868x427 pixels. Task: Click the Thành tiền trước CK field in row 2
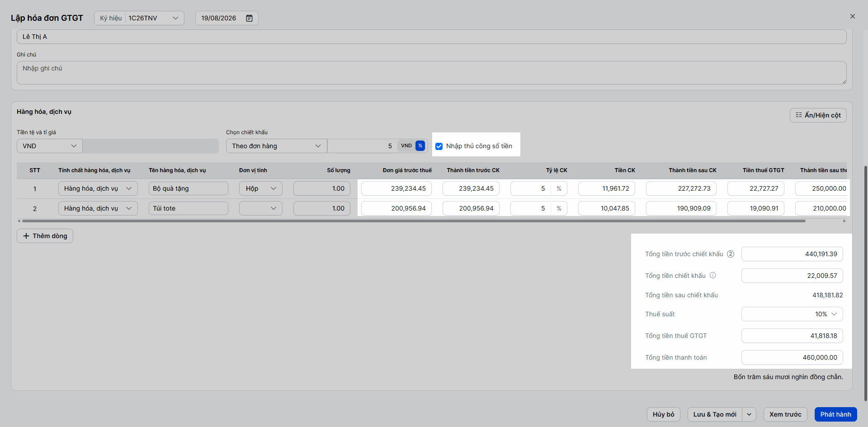coord(471,208)
